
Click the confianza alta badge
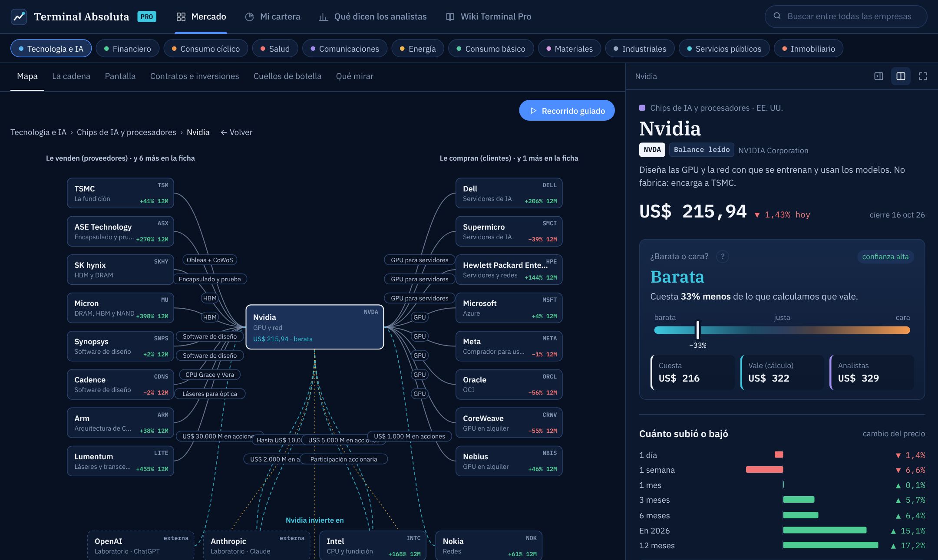click(885, 257)
